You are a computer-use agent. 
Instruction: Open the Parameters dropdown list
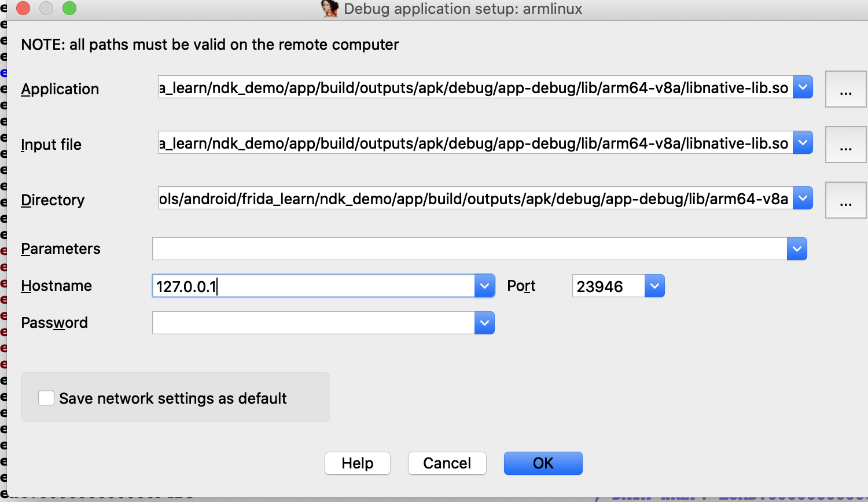click(797, 249)
